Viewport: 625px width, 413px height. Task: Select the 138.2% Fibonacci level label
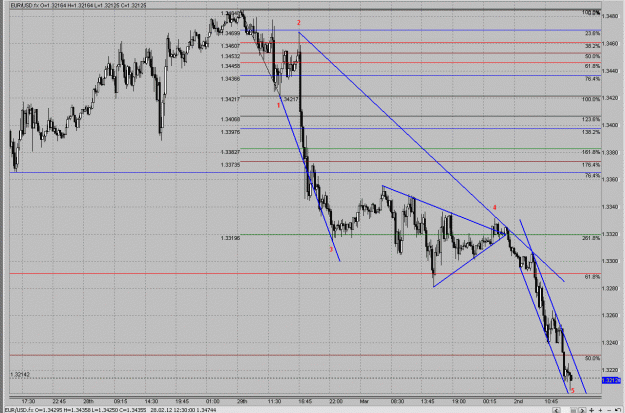coord(592,132)
